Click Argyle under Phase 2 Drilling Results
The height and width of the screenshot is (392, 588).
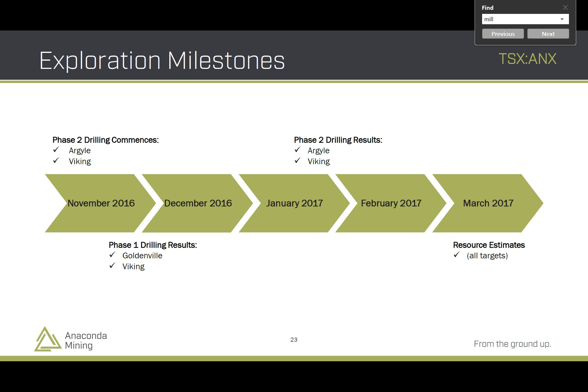coord(318,151)
